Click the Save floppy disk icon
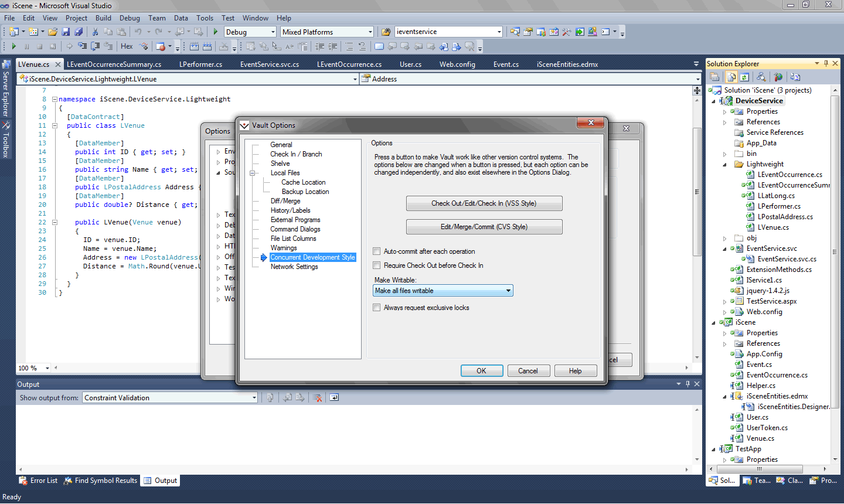Screen dimensions: 844x504 click(x=66, y=32)
